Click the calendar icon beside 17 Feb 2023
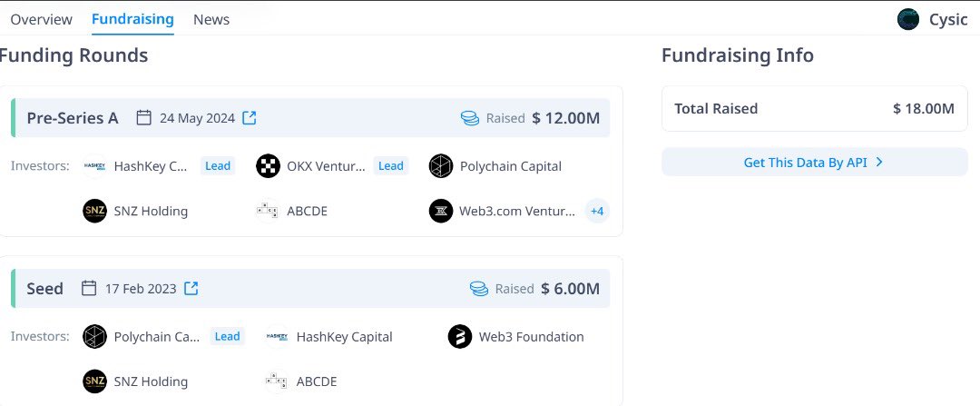This screenshot has height=406, width=980. 89,289
